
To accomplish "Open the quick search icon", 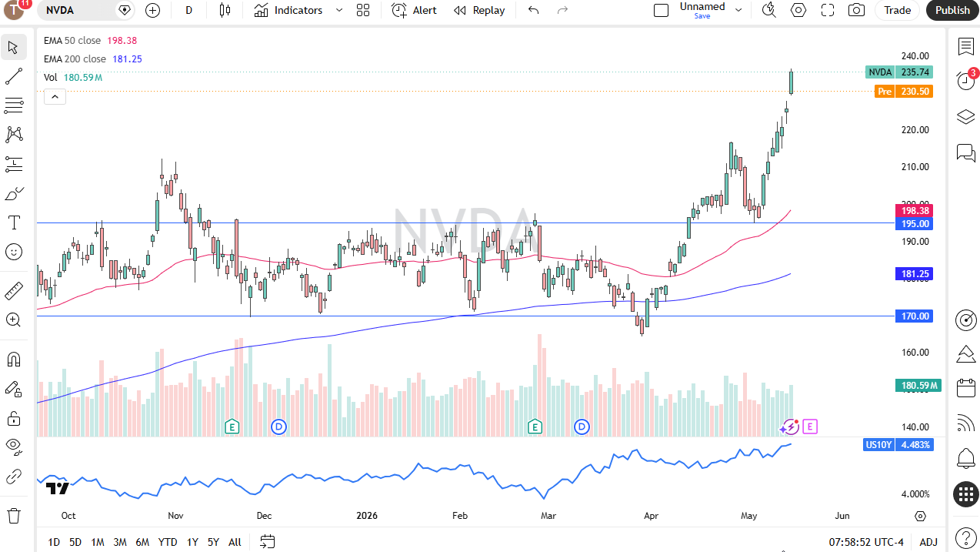I will [768, 10].
